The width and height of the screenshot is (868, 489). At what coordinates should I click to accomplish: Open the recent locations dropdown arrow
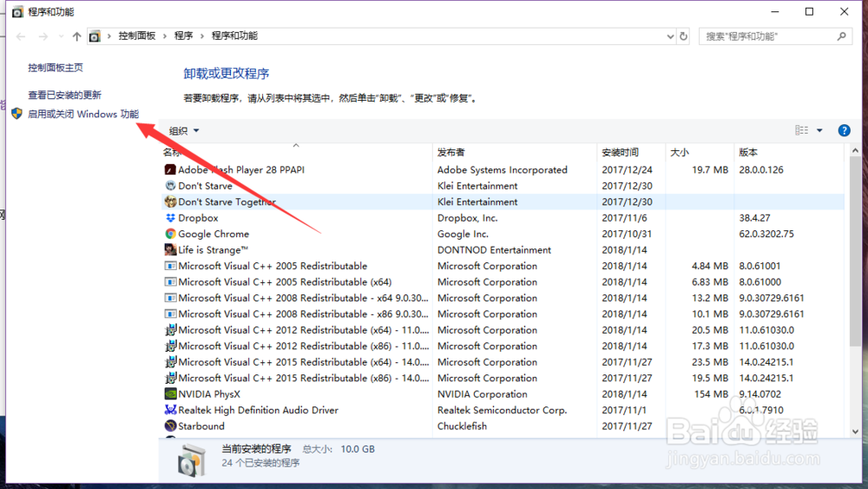pyautogui.click(x=61, y=36)
